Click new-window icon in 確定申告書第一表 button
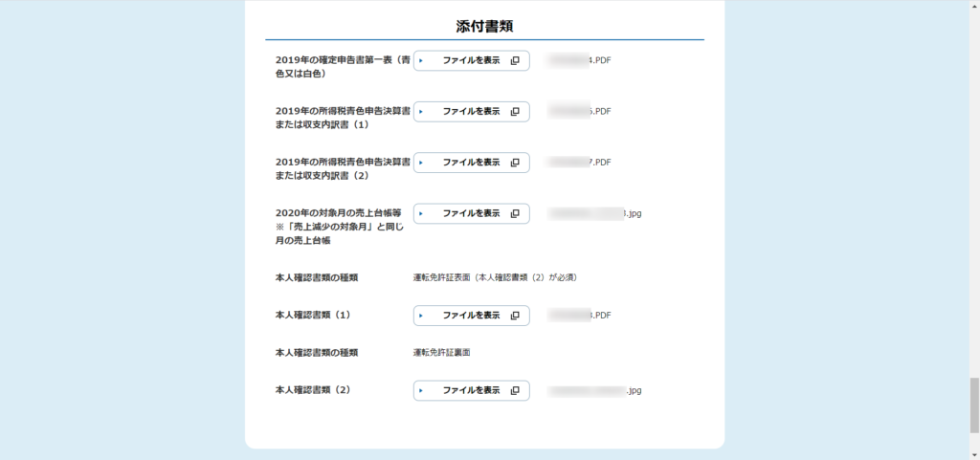Image resolution: width=980 pixels, height=460 pixels. pos(515,60)
